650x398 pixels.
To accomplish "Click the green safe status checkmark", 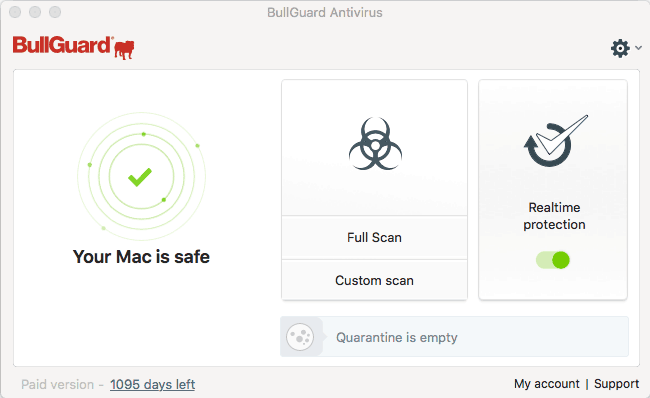I will [140, 177].
